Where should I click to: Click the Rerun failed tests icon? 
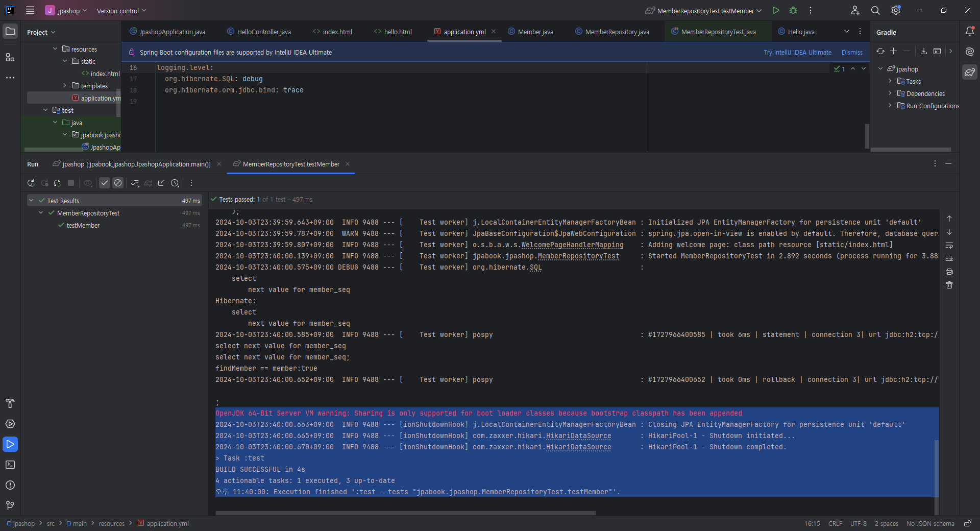45,183
